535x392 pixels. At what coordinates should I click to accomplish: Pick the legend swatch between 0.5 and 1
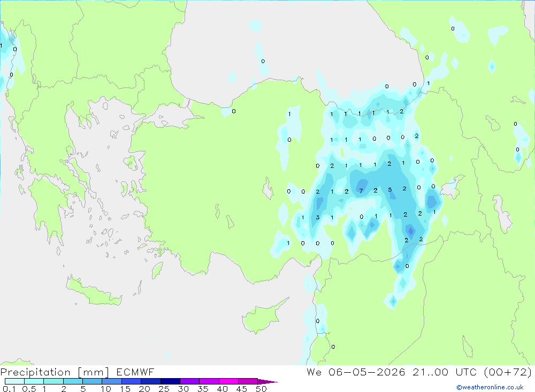pos(34,381)
